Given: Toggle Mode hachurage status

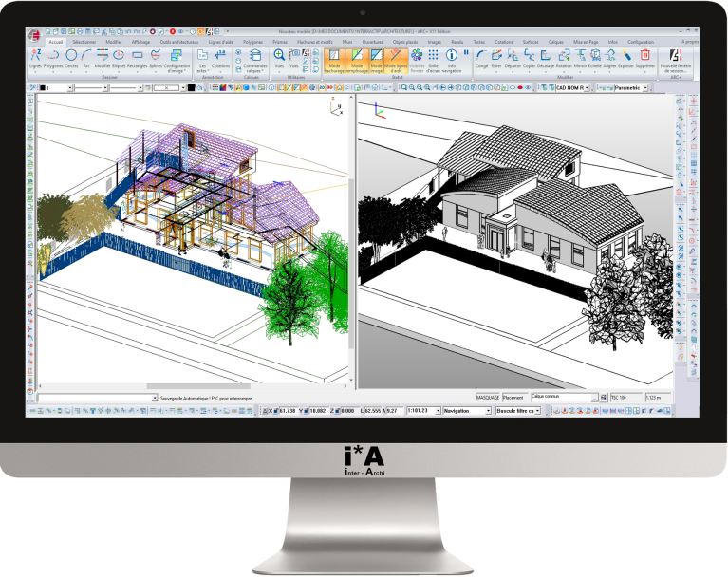Looking at the screenshot, I should click(334, 61).
